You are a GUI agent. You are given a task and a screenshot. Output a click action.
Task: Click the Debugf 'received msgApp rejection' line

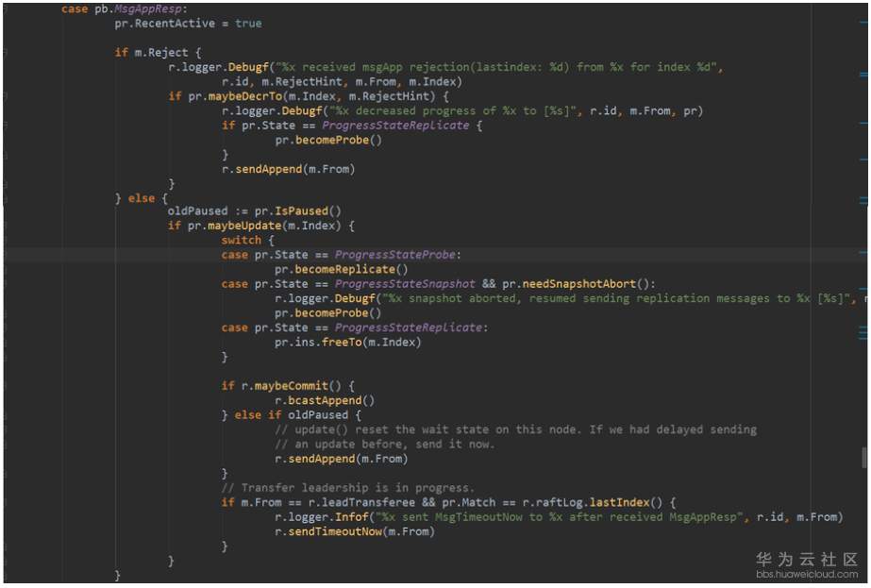pyautogui.click(x=445, y=67)
